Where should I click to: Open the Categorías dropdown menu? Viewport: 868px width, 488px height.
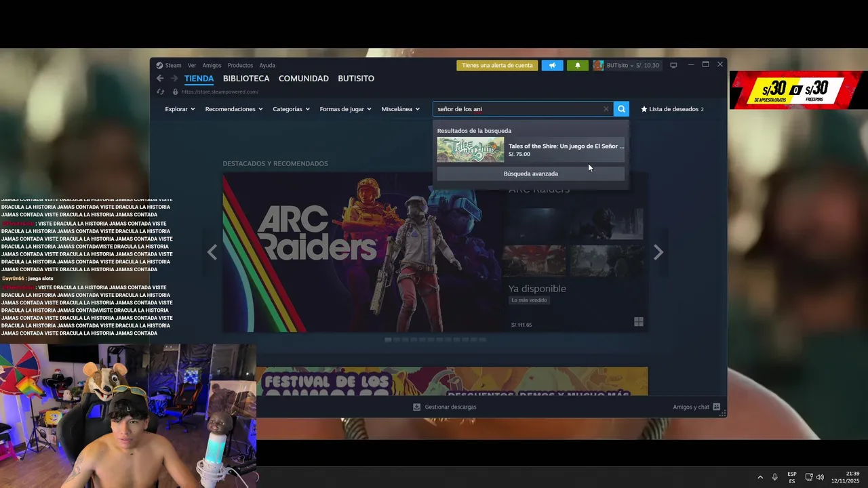(292, 109)
